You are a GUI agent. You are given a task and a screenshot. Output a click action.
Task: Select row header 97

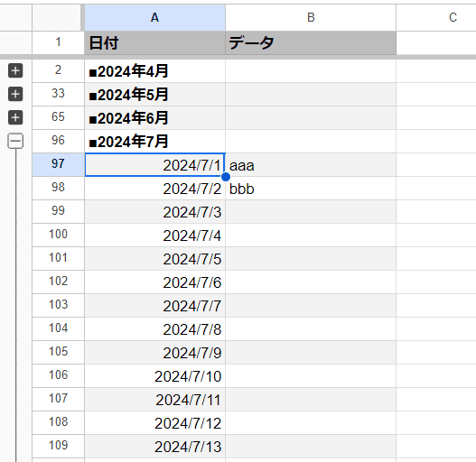pyautogui.click(x=58, y=165)
